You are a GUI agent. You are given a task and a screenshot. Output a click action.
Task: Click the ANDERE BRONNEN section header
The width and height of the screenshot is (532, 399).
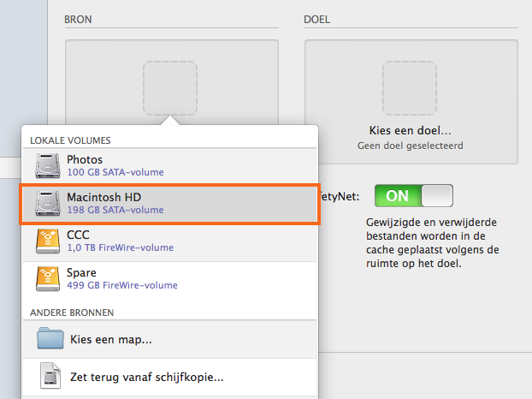click(72, 313)
